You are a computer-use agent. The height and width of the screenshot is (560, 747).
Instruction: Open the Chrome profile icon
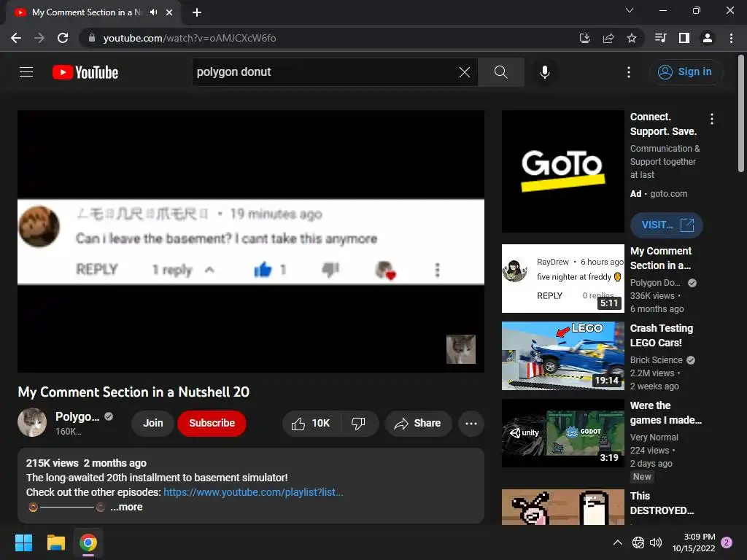tap(708, 38)
